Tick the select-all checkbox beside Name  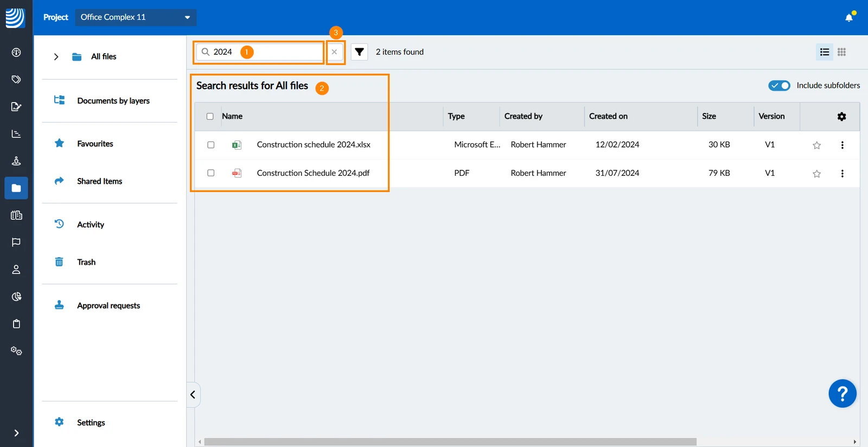tap(210, 117)
